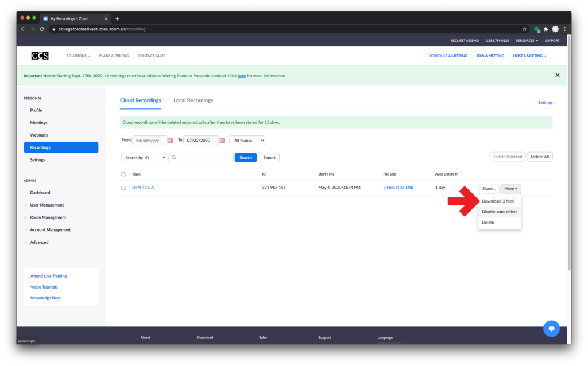This screenshot has width=588, height=366.
Task: Click the blue Search button
Action: (x=246, y=158)
